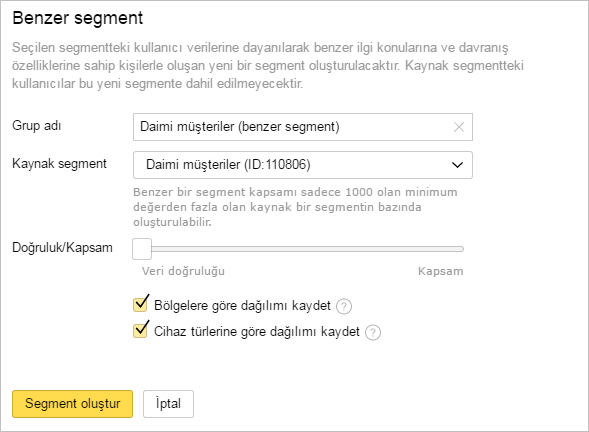Select the Doğruluk/Kapsam slider handle
589x432 pixels.
[142, 249]
